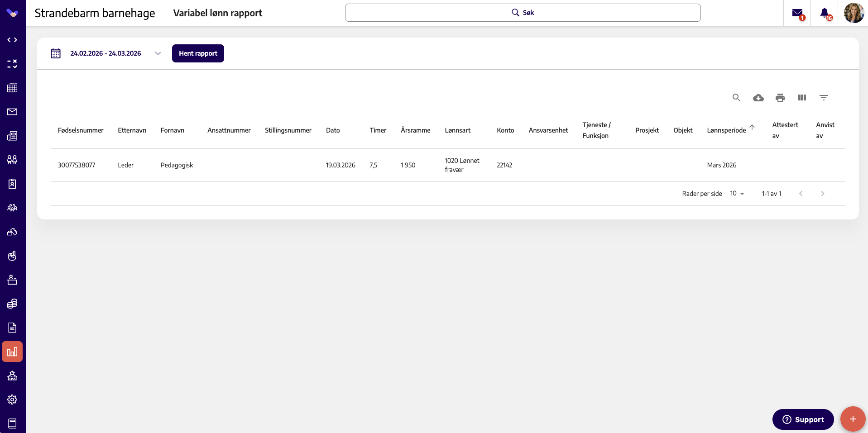
Task: Sort by Tjeneste / Funksjon column header
Action: [597, 130]
